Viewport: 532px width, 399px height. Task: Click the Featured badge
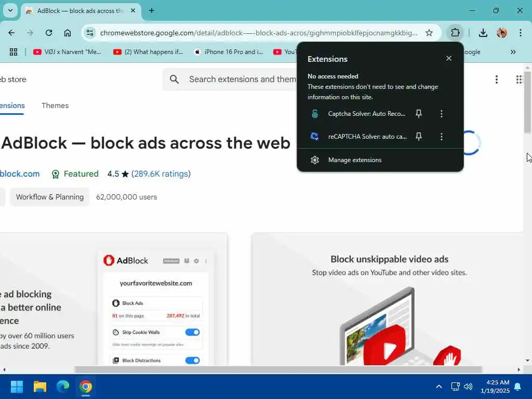pyautogui.click(x=75, y=174)
